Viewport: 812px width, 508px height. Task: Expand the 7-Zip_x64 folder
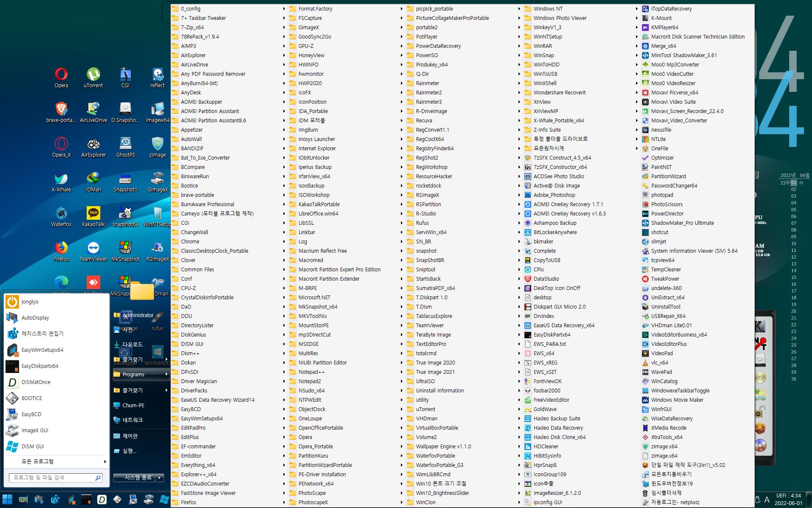(x=229, y=27)
